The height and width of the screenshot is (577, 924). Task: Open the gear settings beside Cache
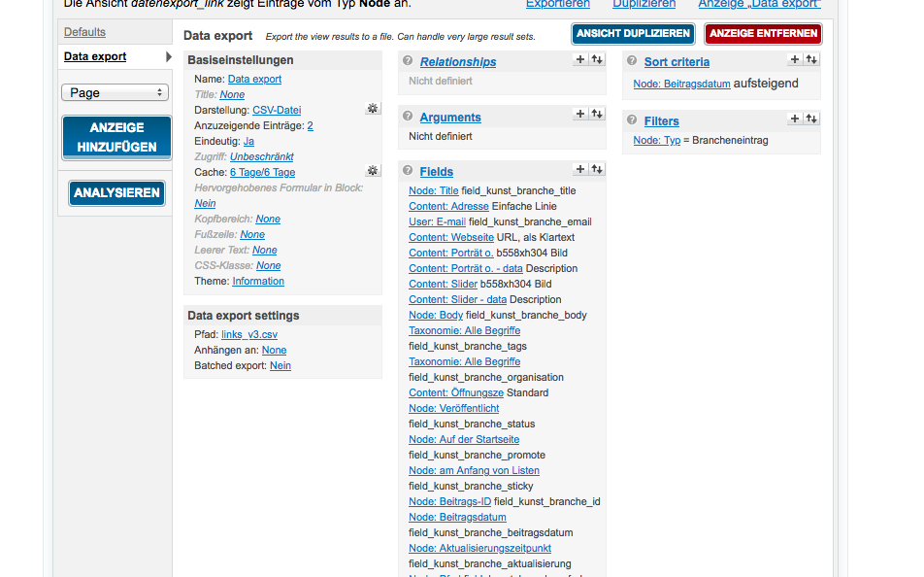coord(372,171)
